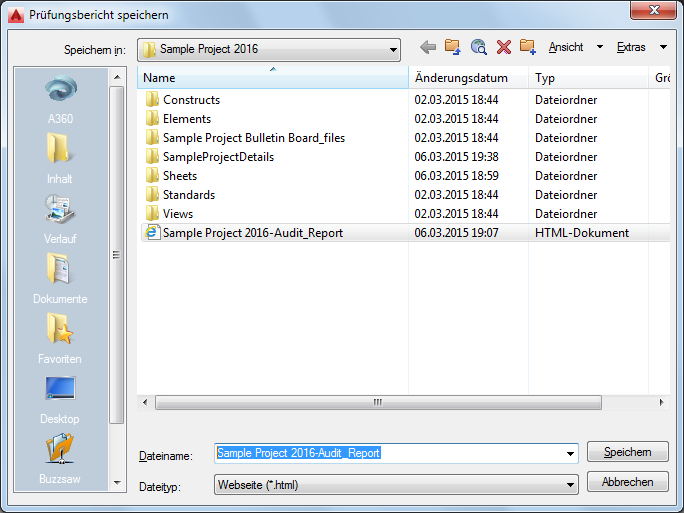
Task: Select the Views folder name
Action: pos(178,214)
